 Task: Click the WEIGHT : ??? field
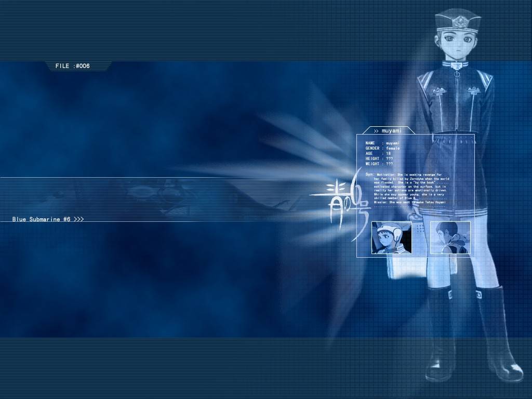pyautogui.click(x=379, y=164)
